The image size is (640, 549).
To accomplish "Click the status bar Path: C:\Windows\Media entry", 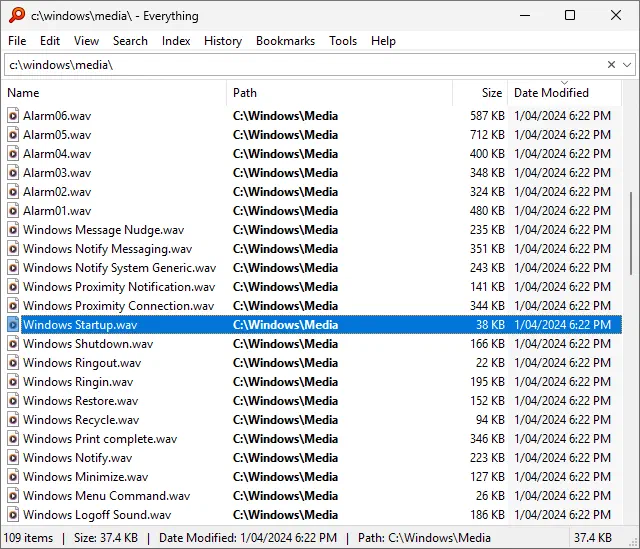I will [x=424, y=538].
